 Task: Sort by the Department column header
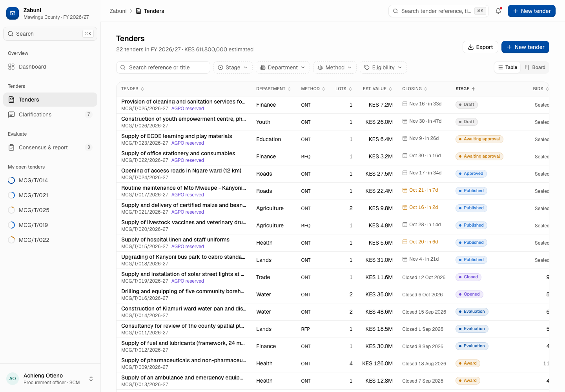[273, 89]
